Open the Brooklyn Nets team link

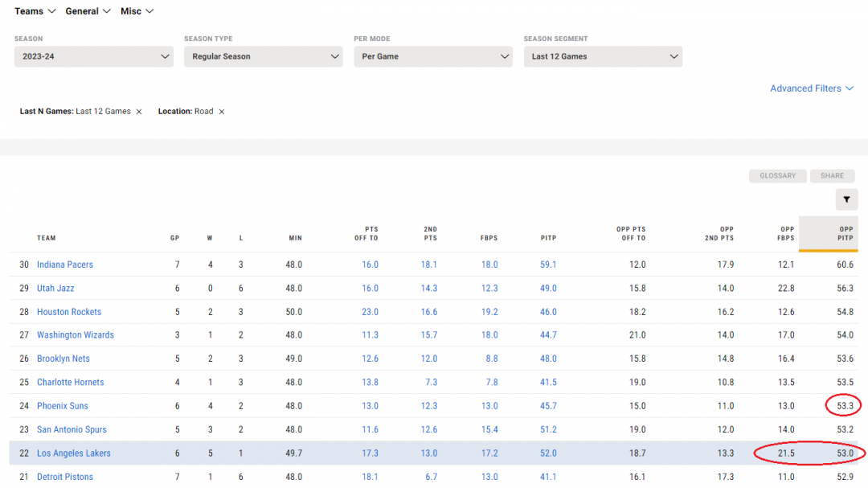[63, 359]
